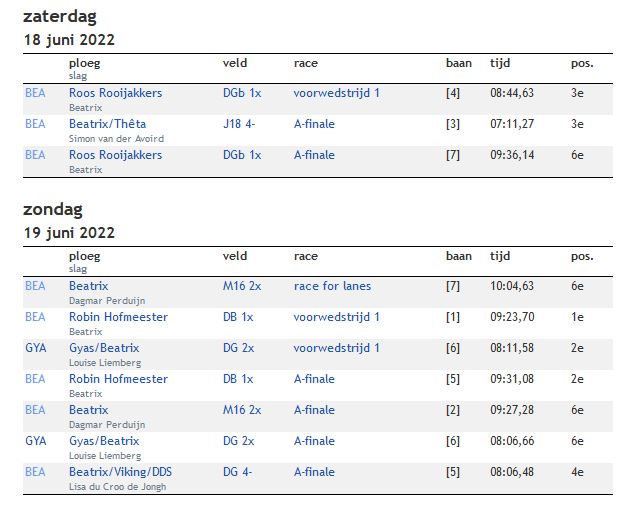
Task: Click BEA club code in J18 4- row
Action: [x=35, y=124]
